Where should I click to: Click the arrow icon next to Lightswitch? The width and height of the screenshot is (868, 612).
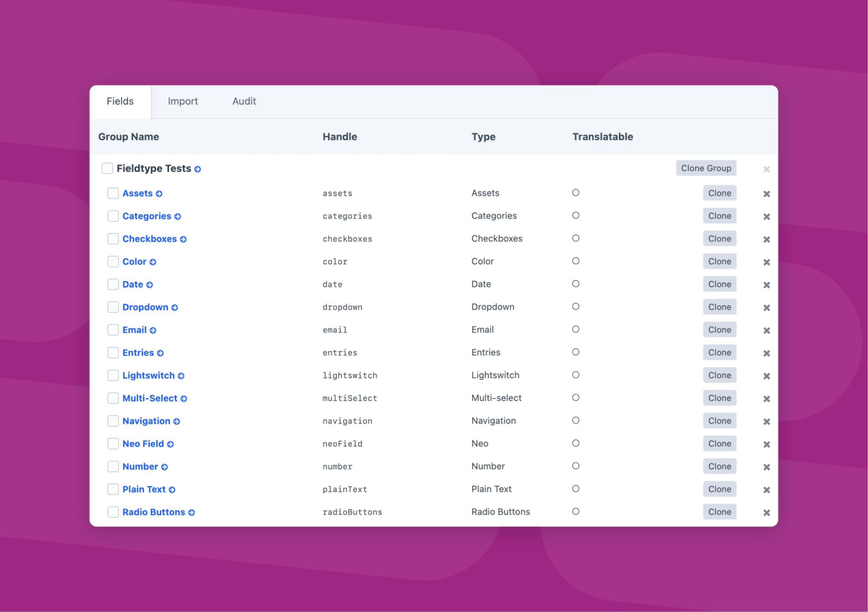pos(181,376)
